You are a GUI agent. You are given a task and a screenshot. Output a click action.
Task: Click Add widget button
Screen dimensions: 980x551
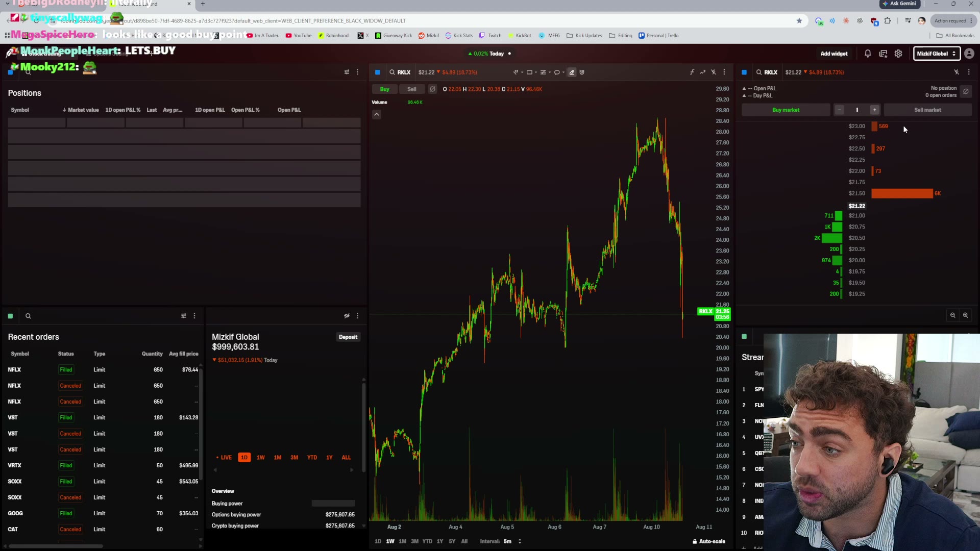click(x=834, y=54)
